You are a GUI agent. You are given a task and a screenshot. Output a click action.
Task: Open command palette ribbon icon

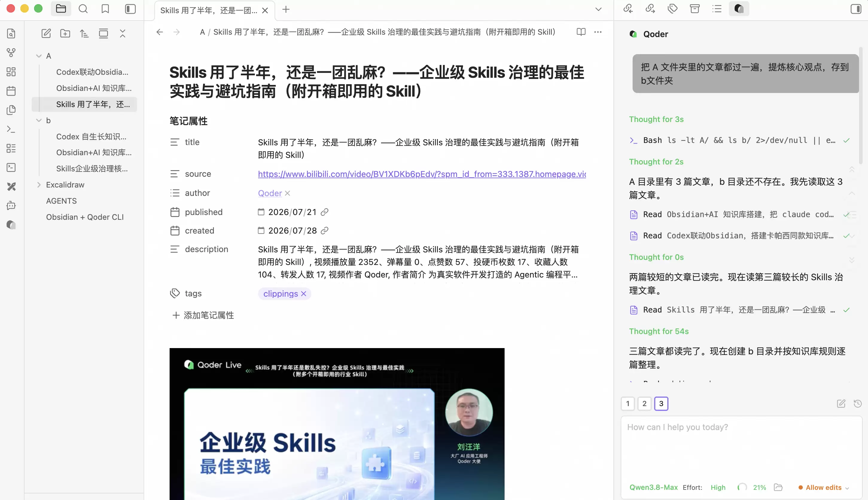click(11, 129)
